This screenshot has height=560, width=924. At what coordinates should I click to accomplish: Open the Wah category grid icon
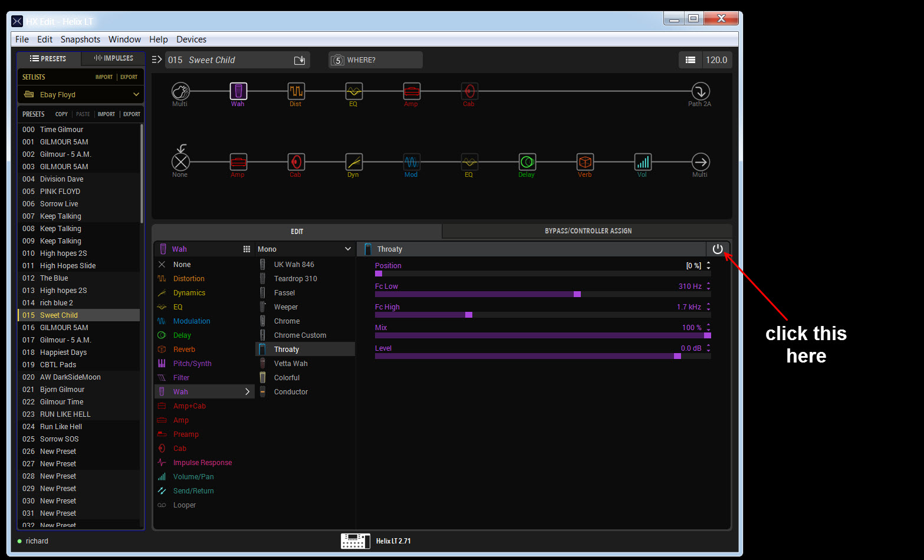click(246, 249)
